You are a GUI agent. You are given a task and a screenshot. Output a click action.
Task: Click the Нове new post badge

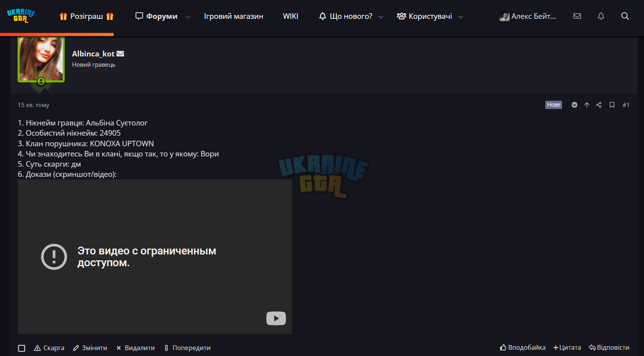[x=554, y=105]
